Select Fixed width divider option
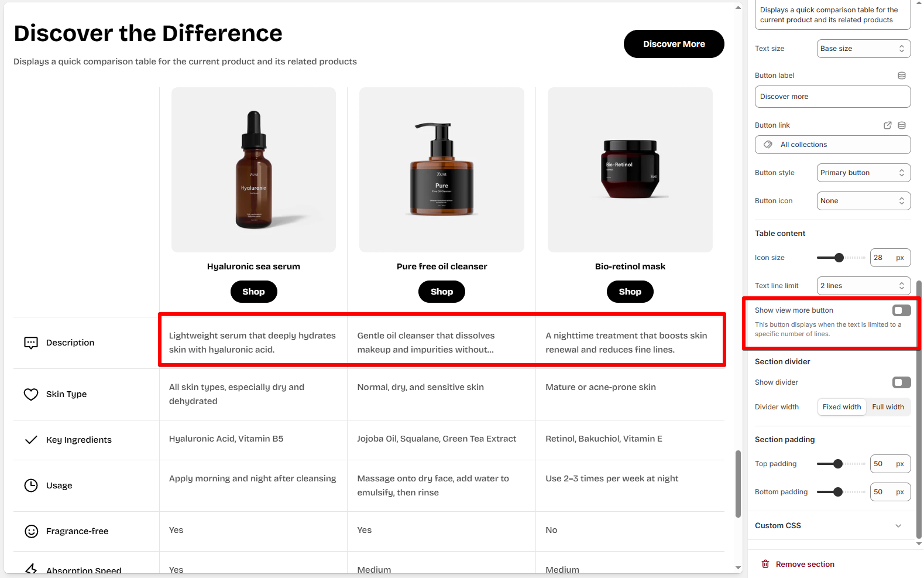 [841, 407]
